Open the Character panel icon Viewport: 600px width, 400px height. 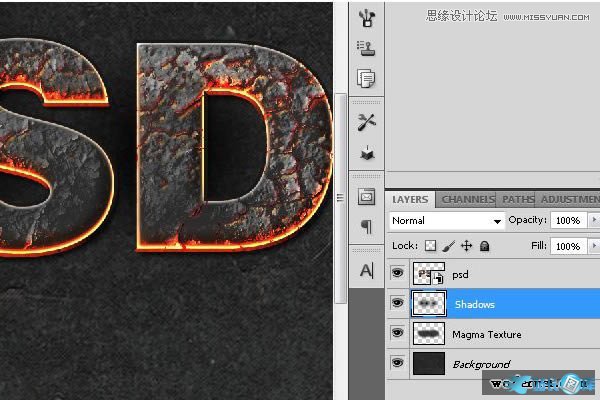click(366, 270)
